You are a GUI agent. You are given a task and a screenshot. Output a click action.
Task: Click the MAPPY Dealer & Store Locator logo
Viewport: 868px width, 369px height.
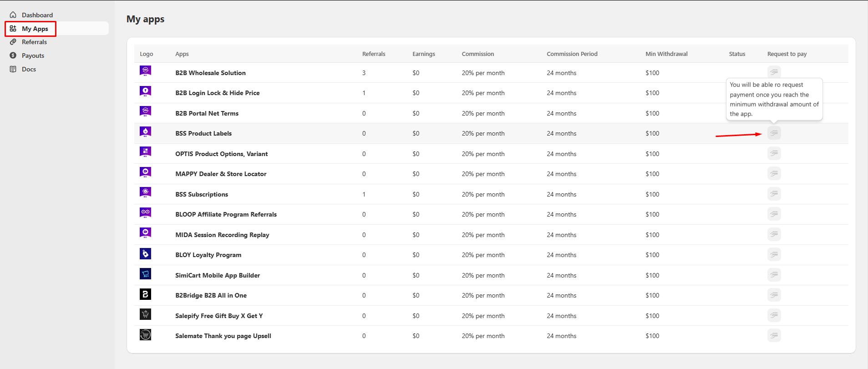click(145, 172)
